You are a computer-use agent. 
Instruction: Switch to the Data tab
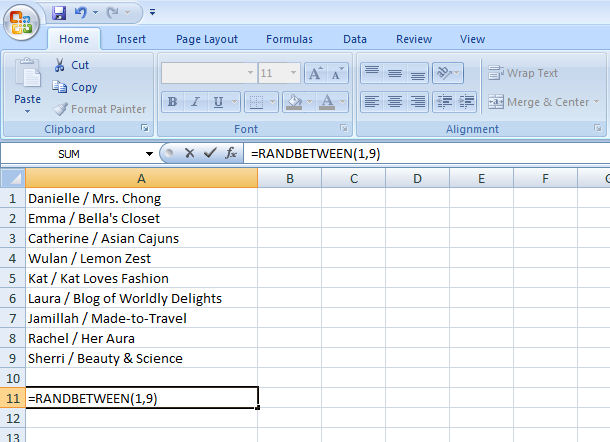[354, 39]
